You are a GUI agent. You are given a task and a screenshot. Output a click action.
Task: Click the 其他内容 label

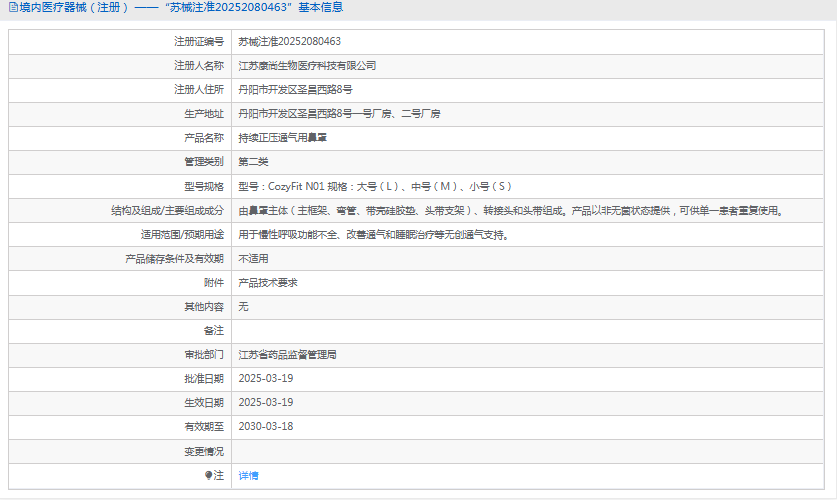tap(204, 307)
